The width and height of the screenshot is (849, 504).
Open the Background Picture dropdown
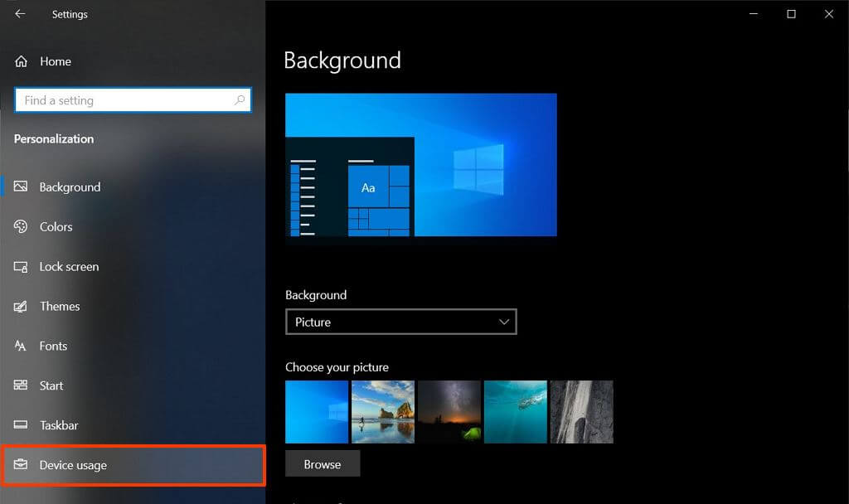coord(401,322)
